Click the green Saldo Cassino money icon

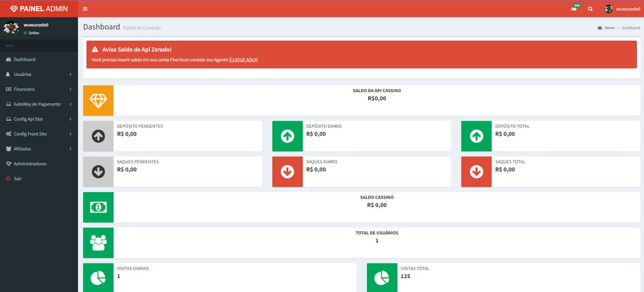pos(98,207)
